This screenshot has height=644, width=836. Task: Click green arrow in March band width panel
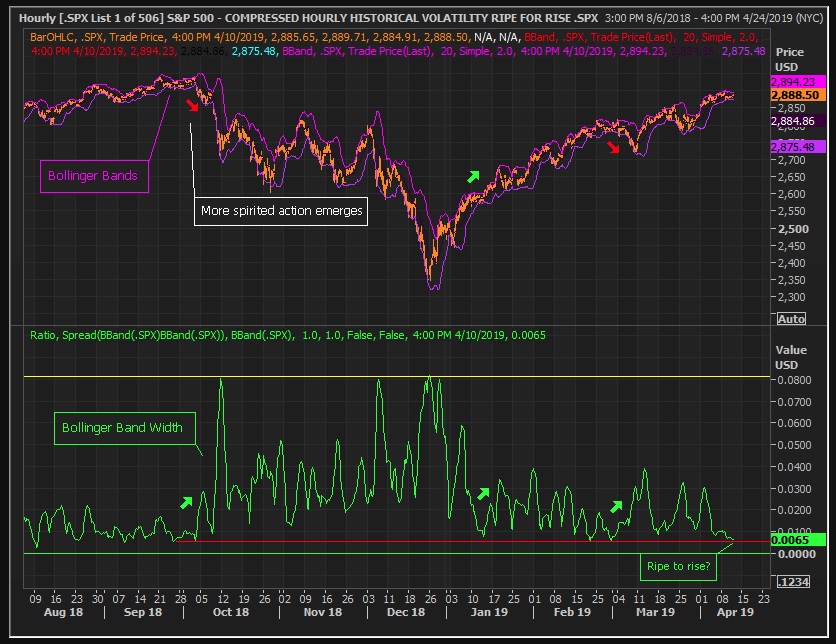tap(617, 505)
